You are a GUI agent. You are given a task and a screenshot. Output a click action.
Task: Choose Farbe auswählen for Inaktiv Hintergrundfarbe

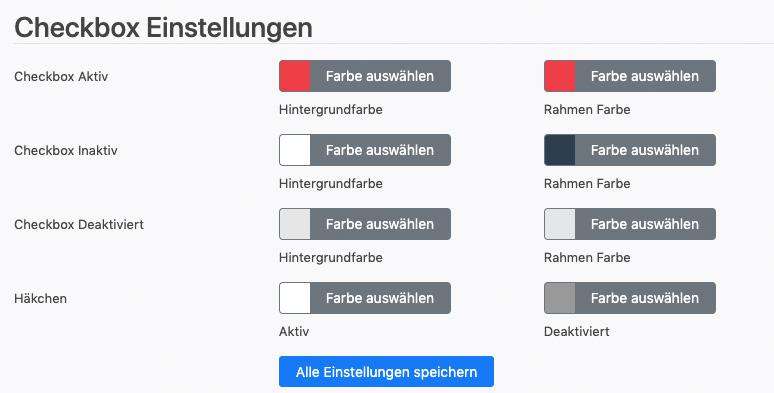pyautogui.click(x=380, y=150)
